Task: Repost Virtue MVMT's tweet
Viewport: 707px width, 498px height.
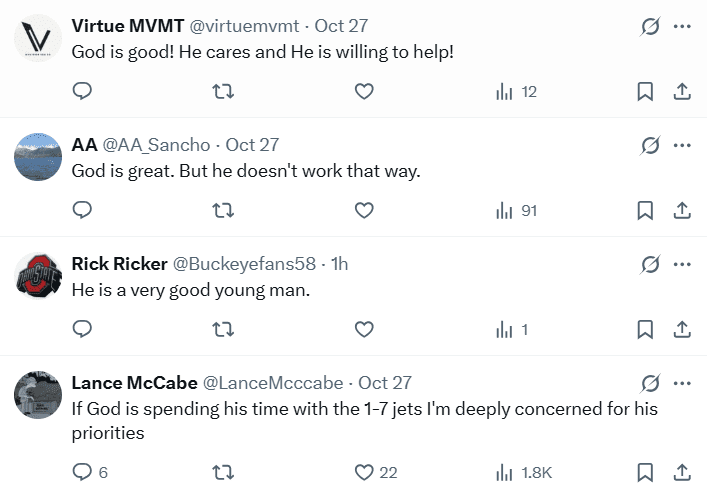Action: coord(224,92)
